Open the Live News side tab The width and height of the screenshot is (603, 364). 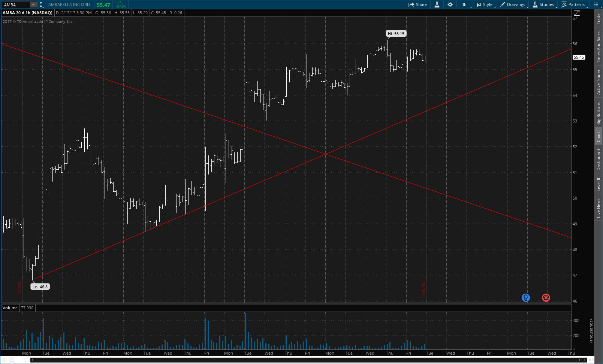(x=599, y=208)
